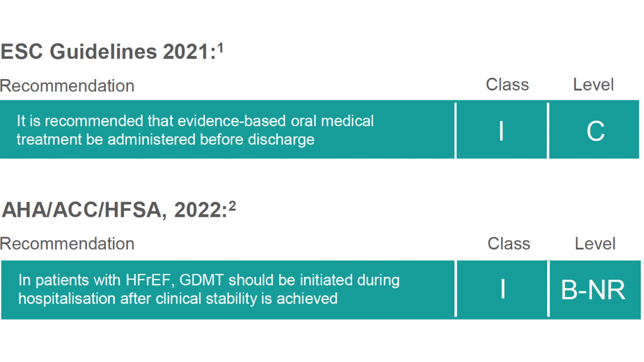Click Recommendation header in the ESC table

tap(67, 86)
